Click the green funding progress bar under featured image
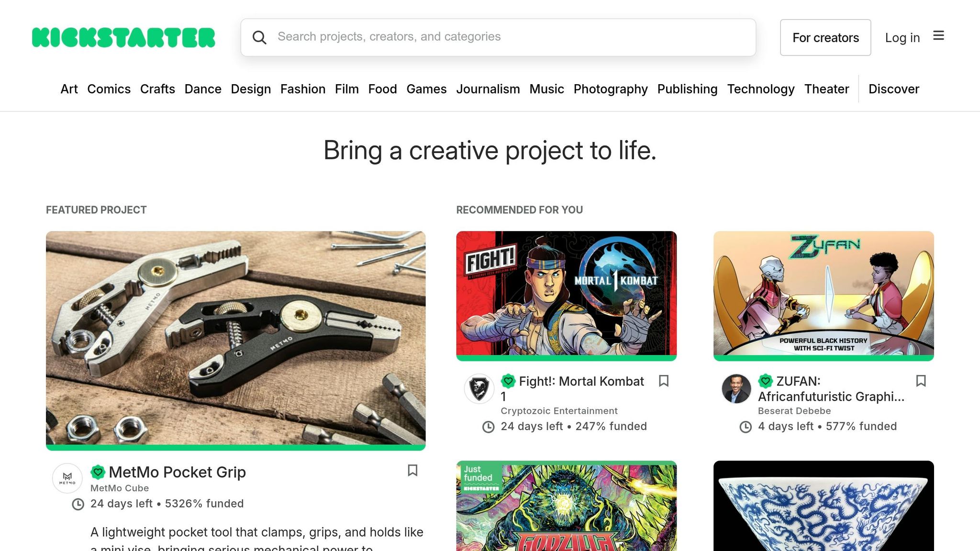The image size is (980, 551). pyautogui.click(x=235, y=447)
